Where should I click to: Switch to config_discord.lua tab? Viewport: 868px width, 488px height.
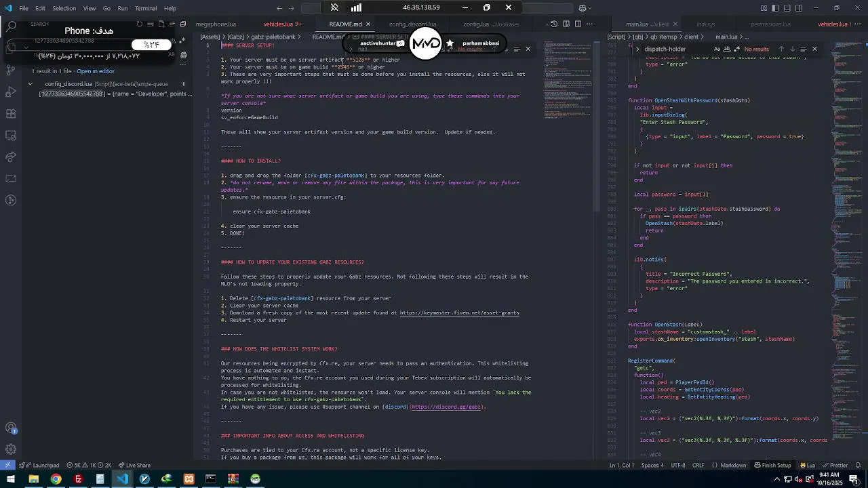(x=412, y=24)
